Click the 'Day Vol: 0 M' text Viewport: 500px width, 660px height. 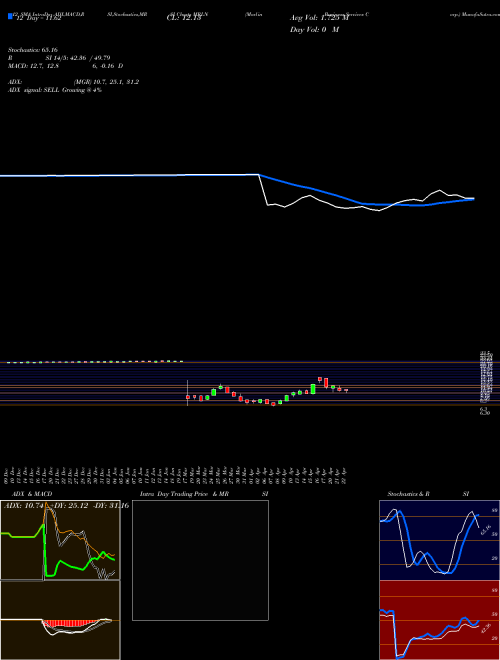314,30
